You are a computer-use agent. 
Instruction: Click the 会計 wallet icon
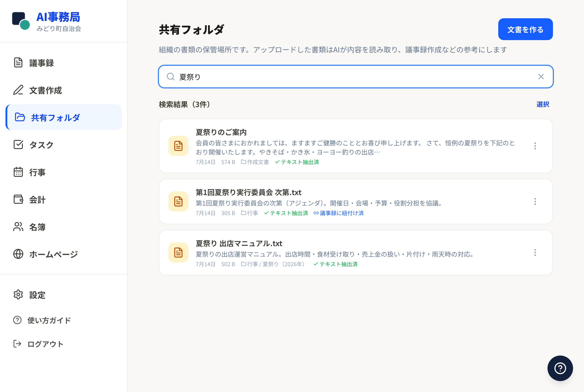18,199
